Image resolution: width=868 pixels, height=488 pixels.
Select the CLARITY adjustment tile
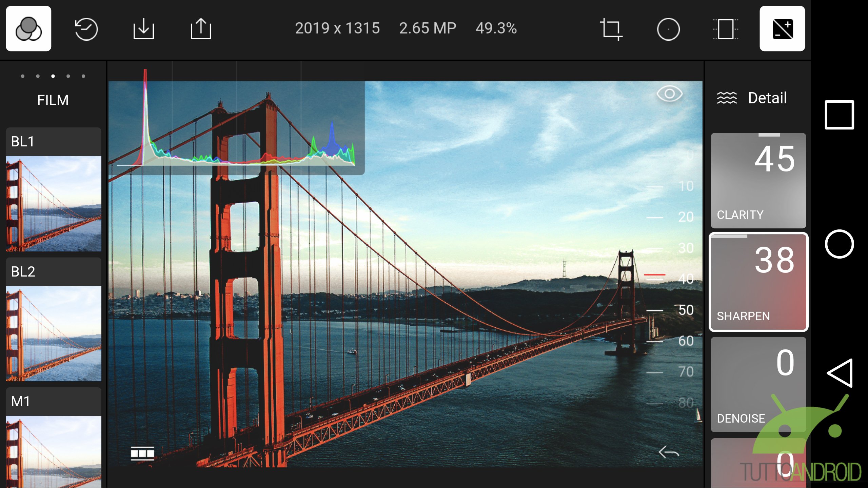coord(758,181)
